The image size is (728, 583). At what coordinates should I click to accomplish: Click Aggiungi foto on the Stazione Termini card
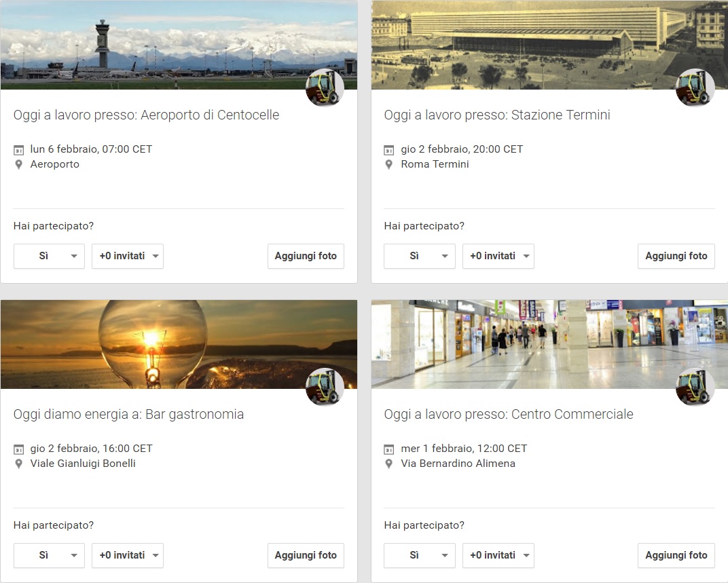tap(676, 257)
